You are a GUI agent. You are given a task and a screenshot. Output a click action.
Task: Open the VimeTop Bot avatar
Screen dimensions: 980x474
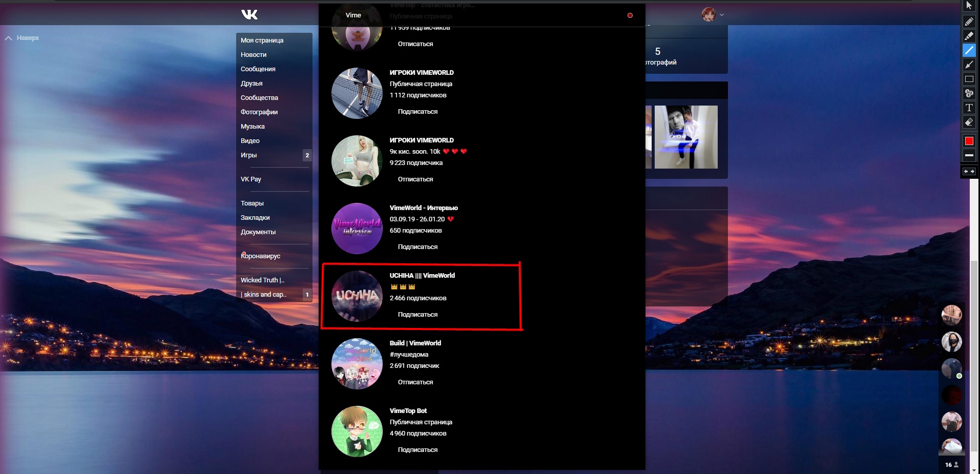(x=357, y=431)
